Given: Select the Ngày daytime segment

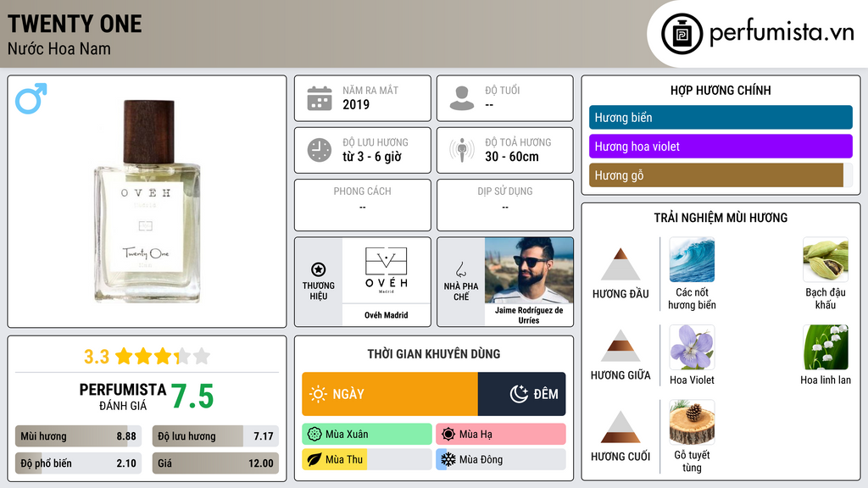Looking at the screenshot, I should click(x=390, y=394).
